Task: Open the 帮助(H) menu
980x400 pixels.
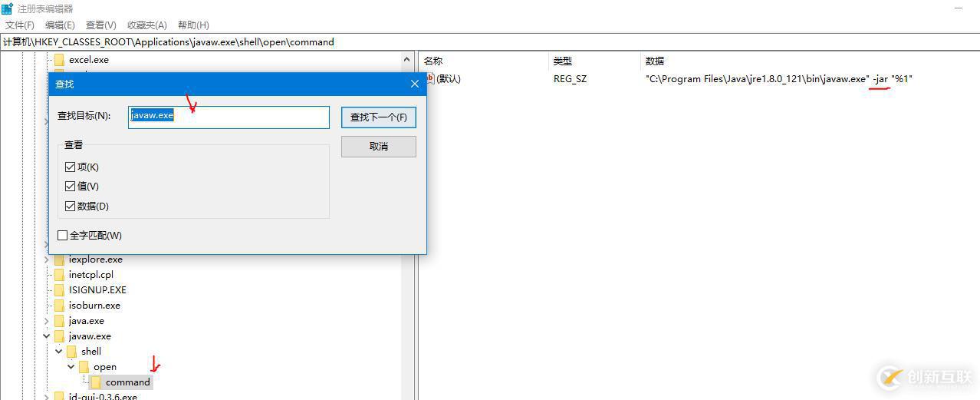Action: coord(193,25)
